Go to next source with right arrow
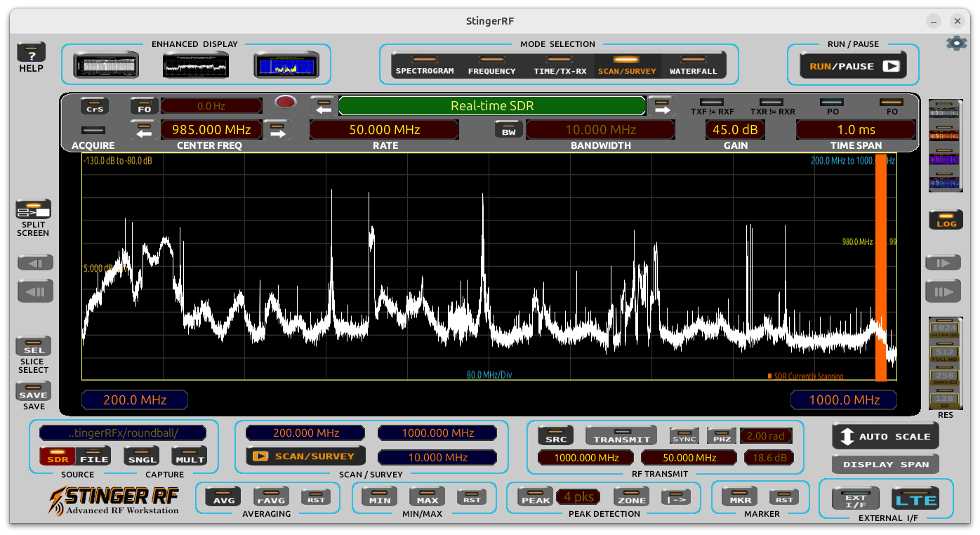 pos(661,106)
